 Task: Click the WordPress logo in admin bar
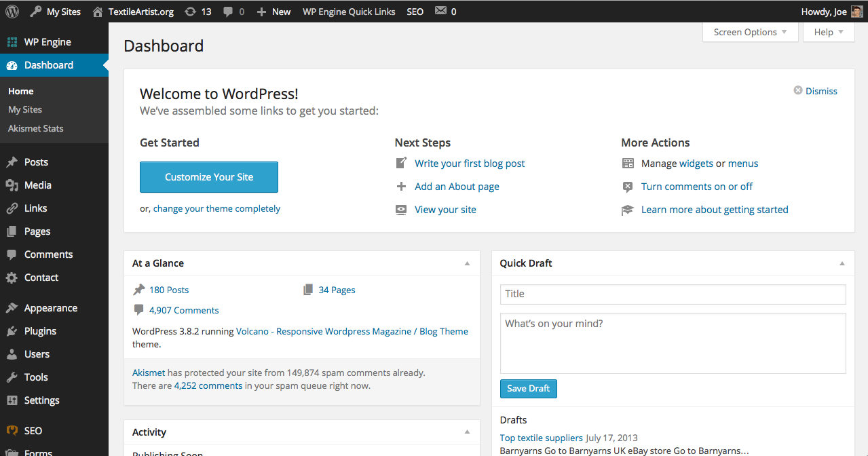[x=12, y=12]
